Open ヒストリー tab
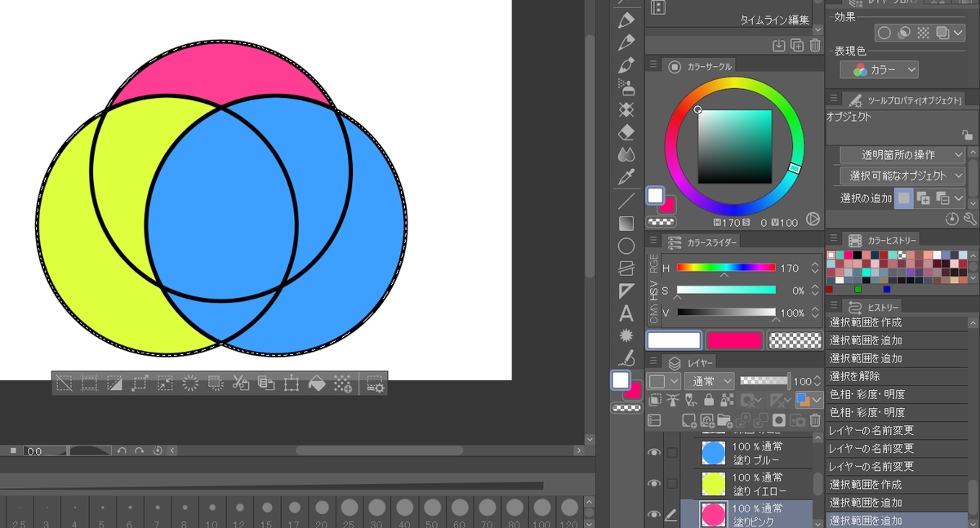The image size is (980, 528). pos(874,306)
